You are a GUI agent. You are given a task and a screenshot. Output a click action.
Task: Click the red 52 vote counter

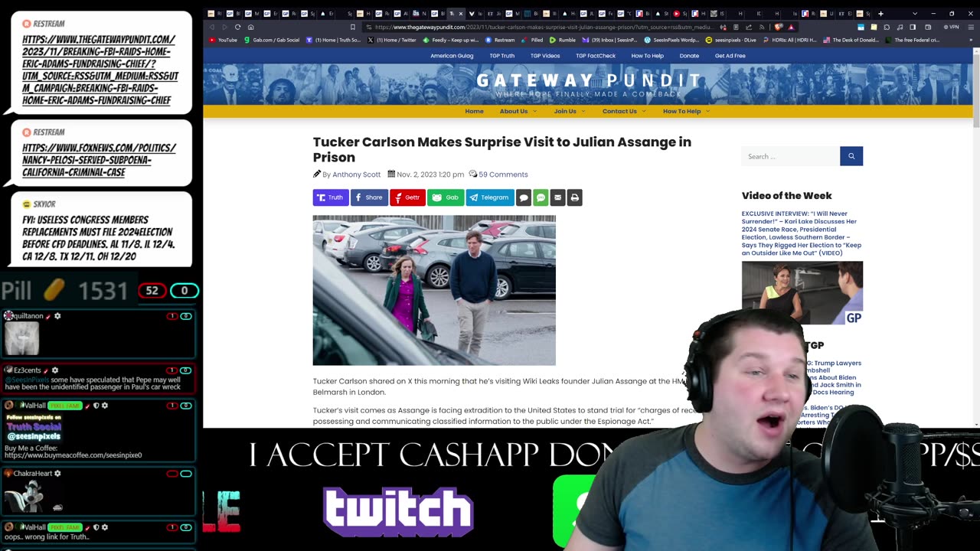pos(152,291)
